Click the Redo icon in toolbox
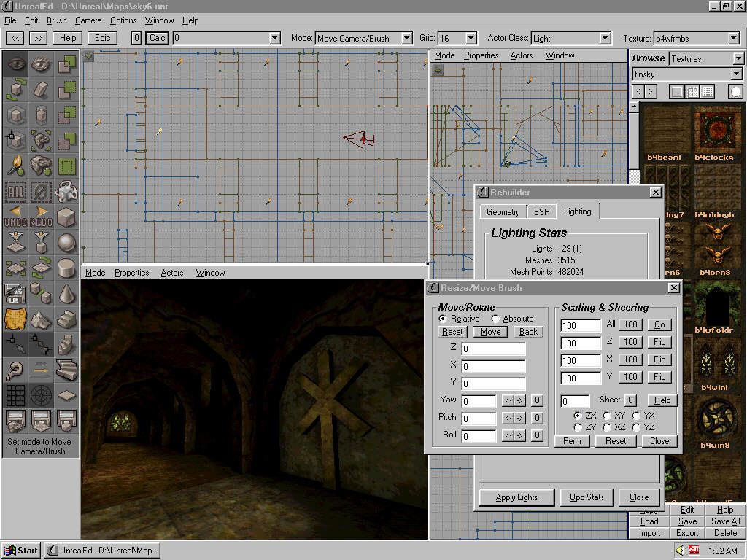 point(41,217)
